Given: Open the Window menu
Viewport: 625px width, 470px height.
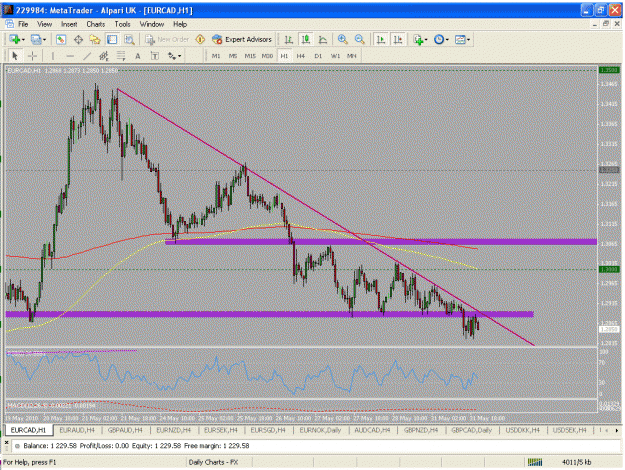Looking at the screenshot, I should coord(152,24).
